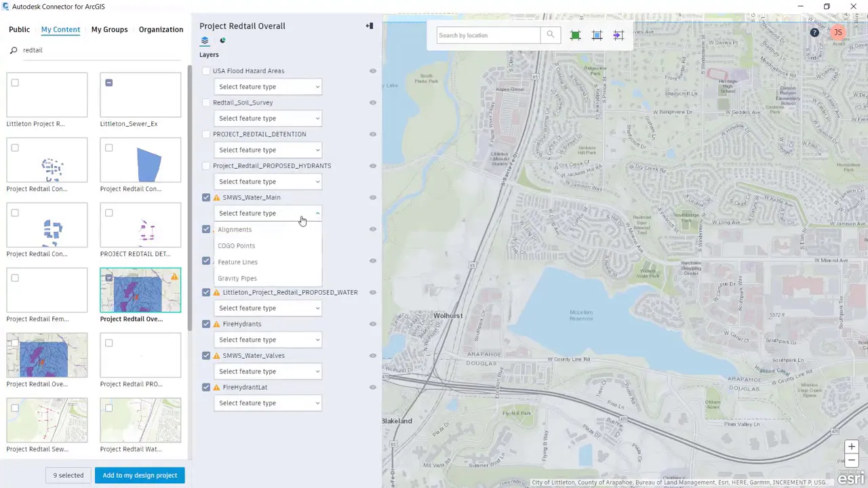Image resolution: width=868 pixels, height=488 pixels.
Task: Toggle visibility of Littleton_Project_Redtail_PROPOSED_WATER layer
Action: coord(373,293)
